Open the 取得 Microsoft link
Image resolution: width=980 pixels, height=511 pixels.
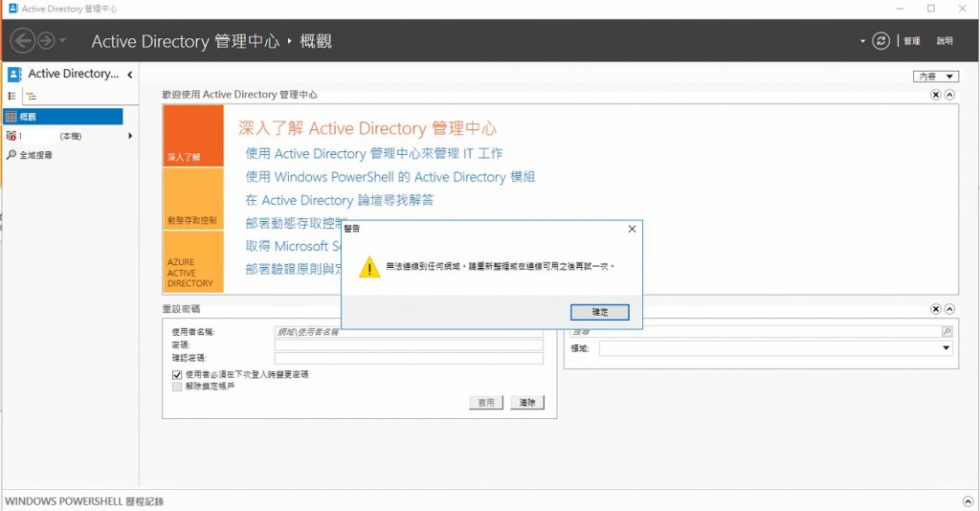[294, 246]
